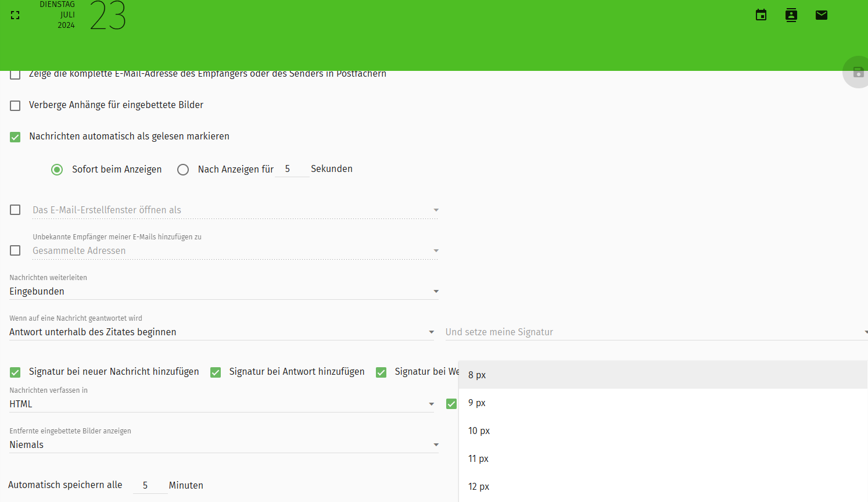Image resolution: width=868 pixels, height=502 pixels.
Task: Open 'Entfernte eingebettete Bilder anzeigen' Niemals dropdown
Action: pos(224,445)
